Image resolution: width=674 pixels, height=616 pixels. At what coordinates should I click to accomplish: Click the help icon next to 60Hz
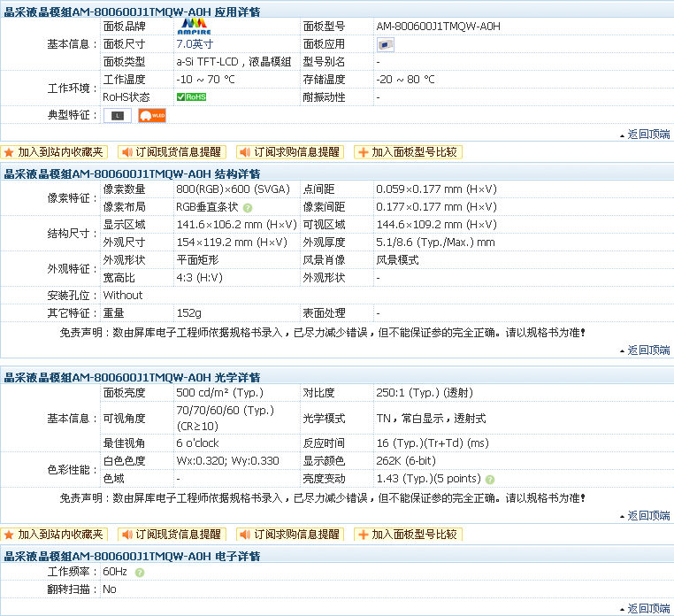pos(139,573)
